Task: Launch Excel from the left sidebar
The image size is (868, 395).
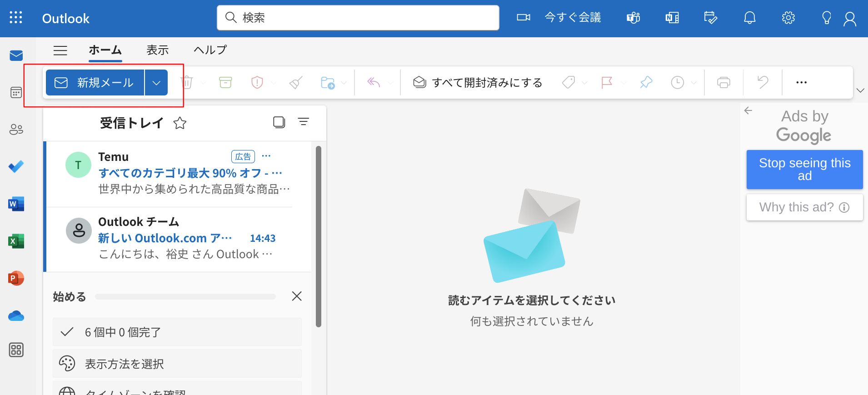Action: click(16, 241)
